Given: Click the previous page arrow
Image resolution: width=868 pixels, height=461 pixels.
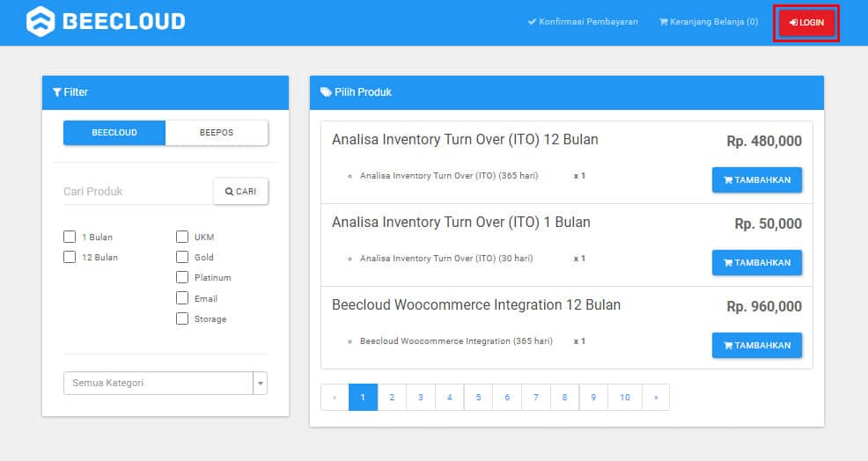Looking at the screenshot, I should pyautogui.click(x=335, y=398).
